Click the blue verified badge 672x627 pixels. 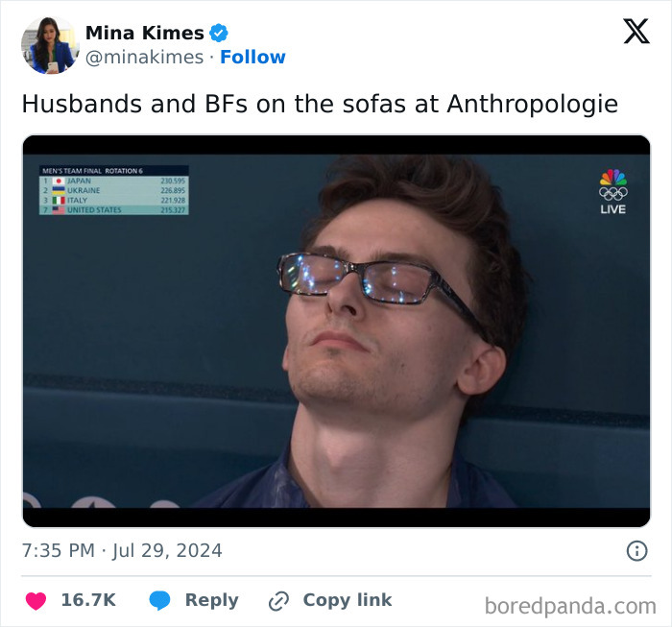[x=219, y=33]
